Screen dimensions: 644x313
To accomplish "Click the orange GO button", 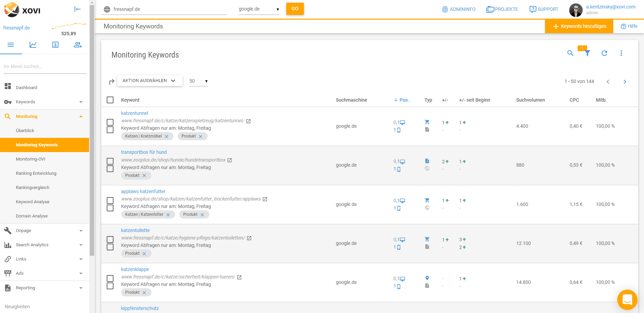I will coord(295,9).
